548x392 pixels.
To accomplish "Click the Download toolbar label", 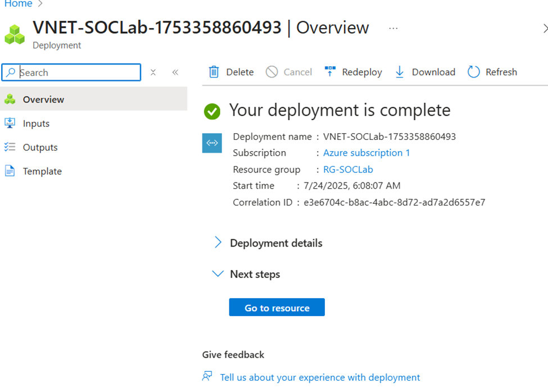I will click(433, 72).
